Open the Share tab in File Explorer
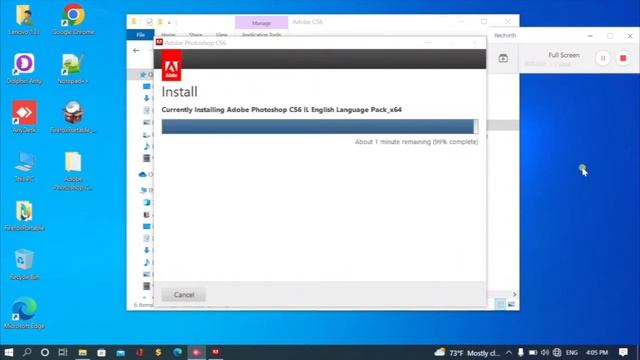 tap(196, 35)
